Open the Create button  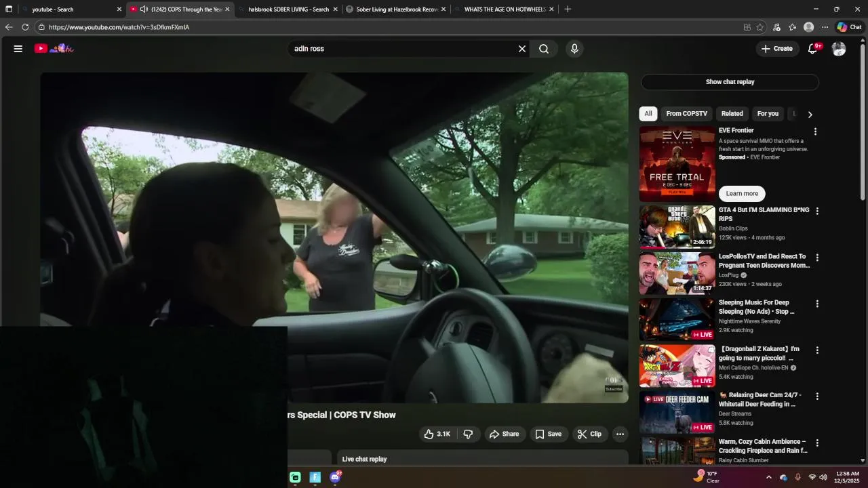(x=777, y=49)
